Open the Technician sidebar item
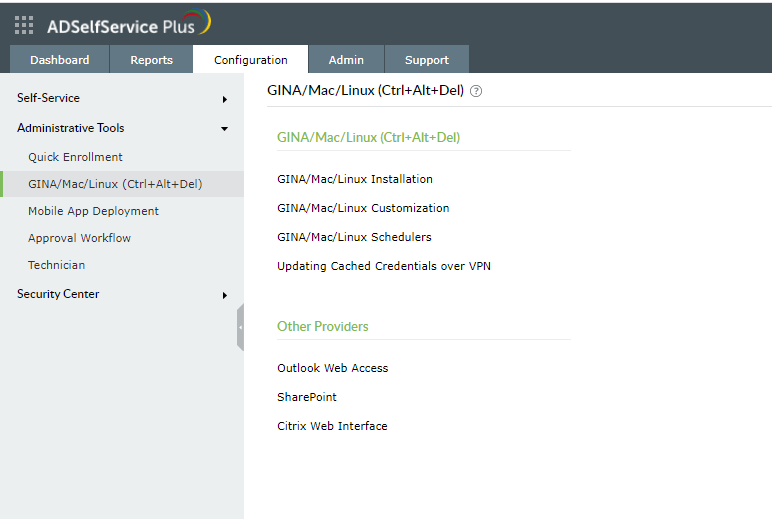 pyautogui.click(x=56, y=265)
